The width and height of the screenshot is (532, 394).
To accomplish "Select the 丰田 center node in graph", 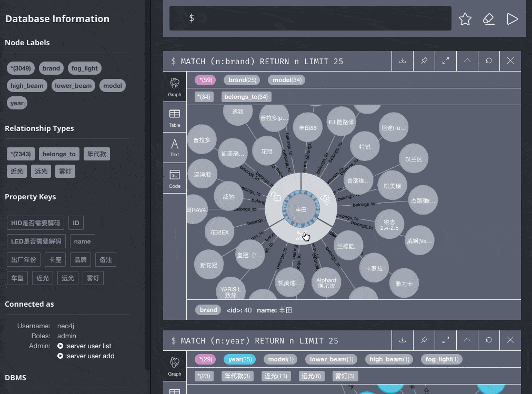I will pos(301,209).
